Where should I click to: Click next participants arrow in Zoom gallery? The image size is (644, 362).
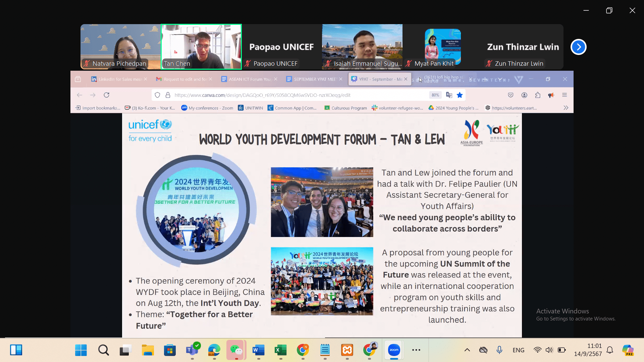coord(578,47)
